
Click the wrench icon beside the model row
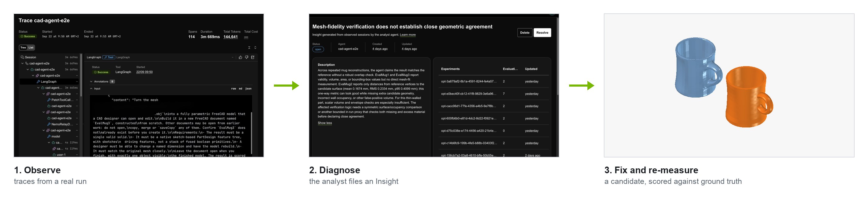tap(49, 136)
